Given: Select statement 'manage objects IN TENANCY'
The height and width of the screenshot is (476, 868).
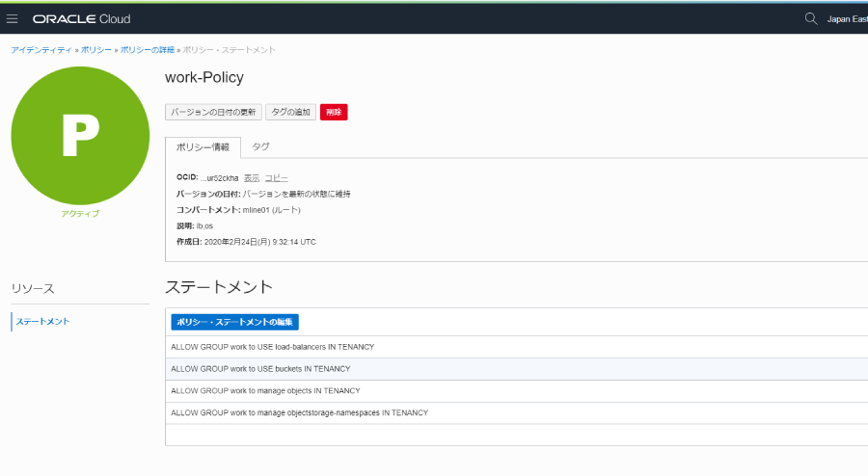Looking at the screenshot, I should tap(517, 391).
